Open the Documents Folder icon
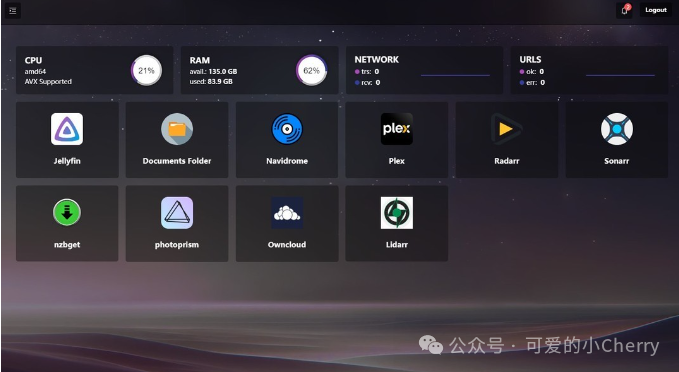This screenshot has height=372, width=679. click(177, 129)
